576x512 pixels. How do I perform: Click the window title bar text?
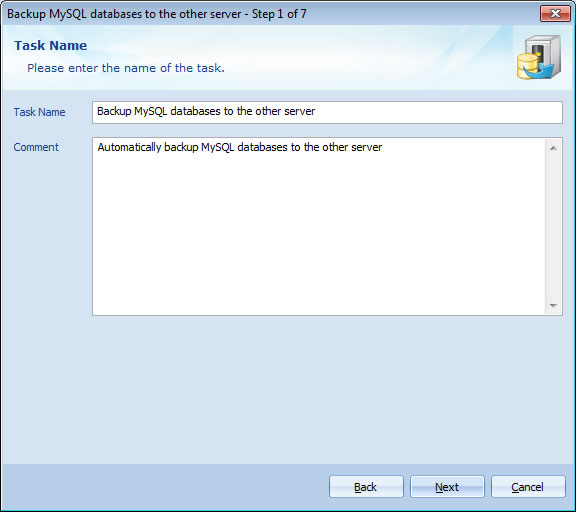[x=156, y=14]
